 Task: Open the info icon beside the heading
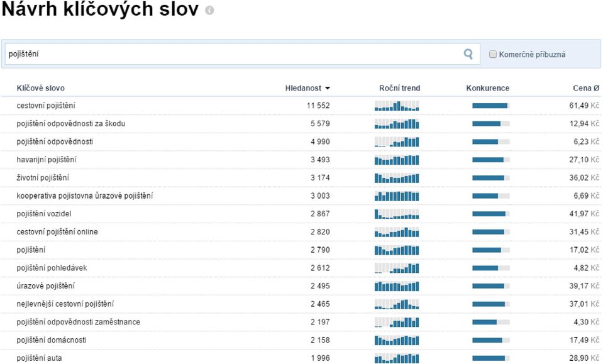[x=209, y=11]
